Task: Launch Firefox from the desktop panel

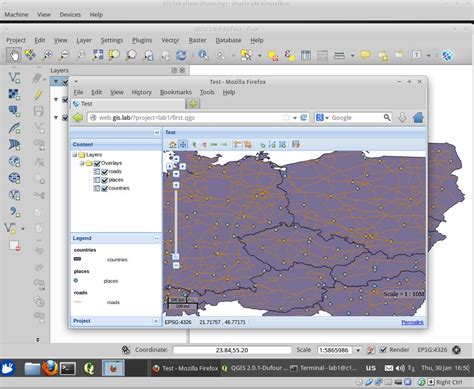Action: 50,368
